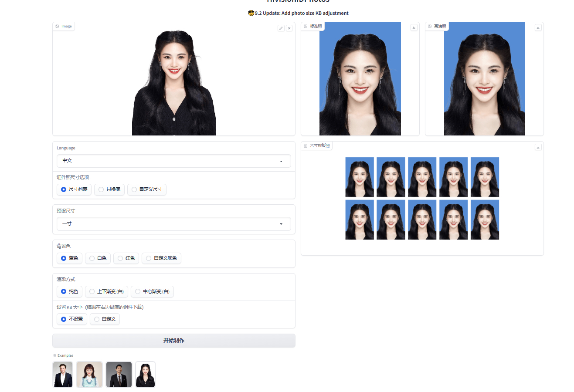Enable 自定义 KB size setting

click(x=97, y=319)
